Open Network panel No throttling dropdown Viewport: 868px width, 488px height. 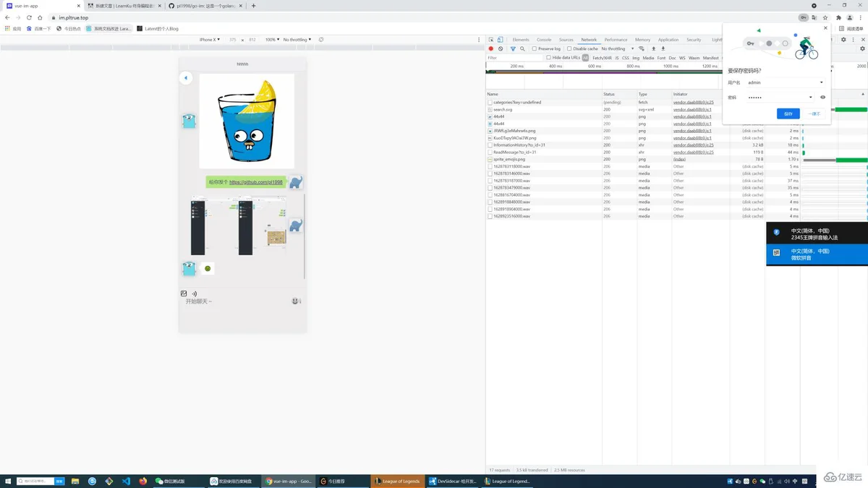(x=618, y=48)
